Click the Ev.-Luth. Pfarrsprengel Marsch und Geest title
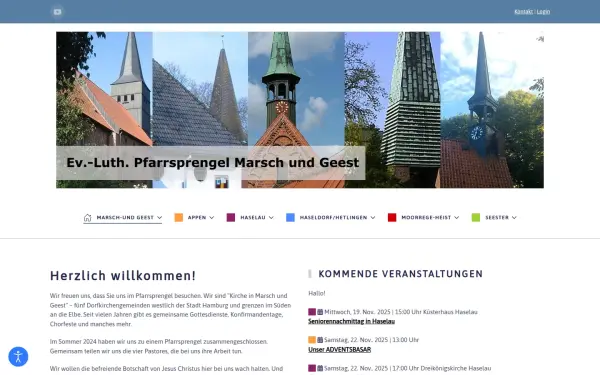Viewport: 600px width, 375px height. [x=212, y=163]
